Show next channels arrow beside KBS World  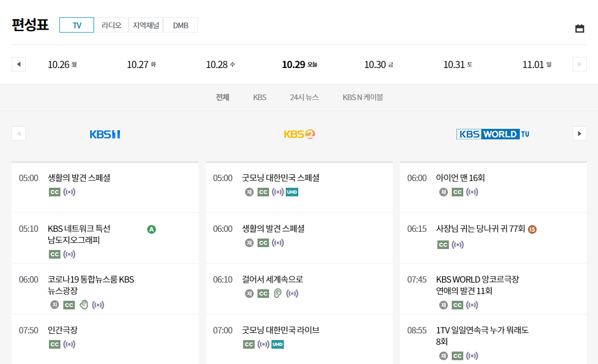click(580, 134)
